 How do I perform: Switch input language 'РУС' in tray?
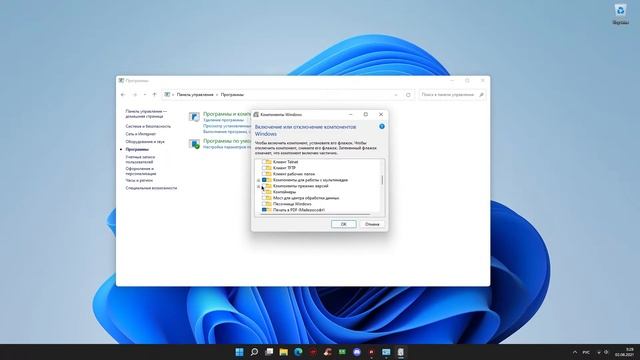coord(586,352)
